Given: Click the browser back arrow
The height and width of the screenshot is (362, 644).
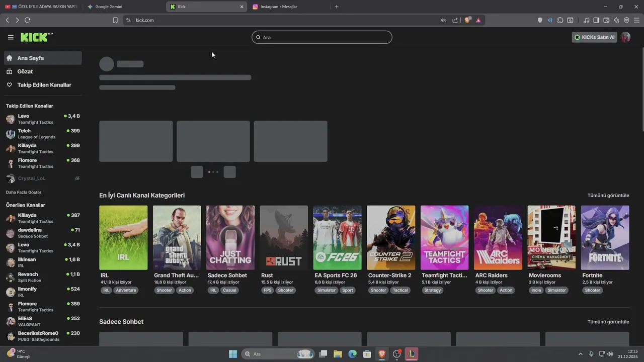Looking at the screenshot, I should point(7,20).
